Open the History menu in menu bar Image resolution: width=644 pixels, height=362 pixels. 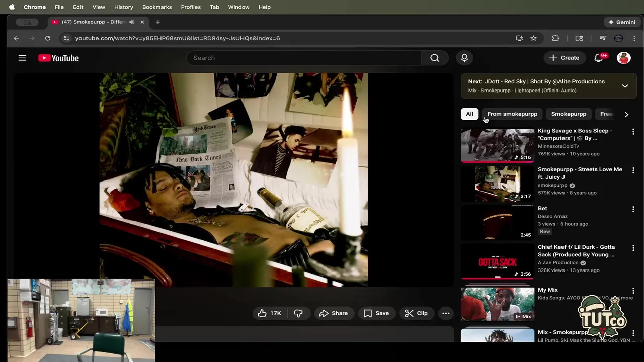(x=123, y=7)
